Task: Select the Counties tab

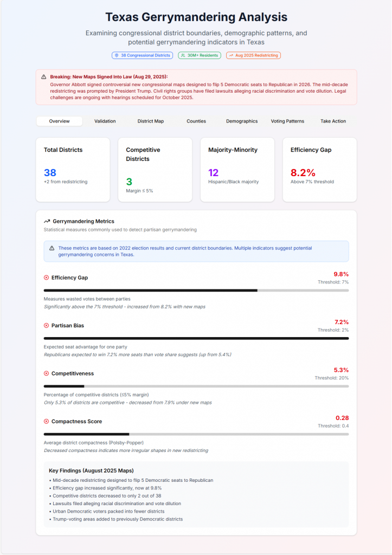Action: click(196, 121)
